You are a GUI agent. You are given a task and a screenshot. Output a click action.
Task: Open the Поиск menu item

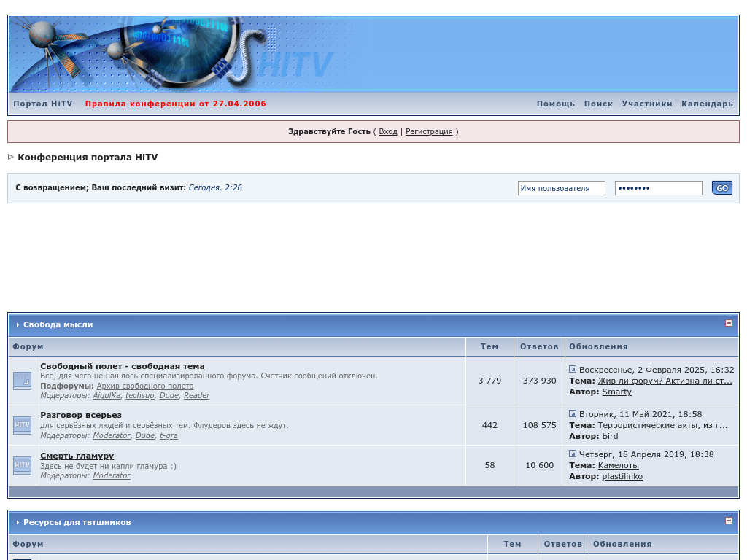click(x=598, y=104)
